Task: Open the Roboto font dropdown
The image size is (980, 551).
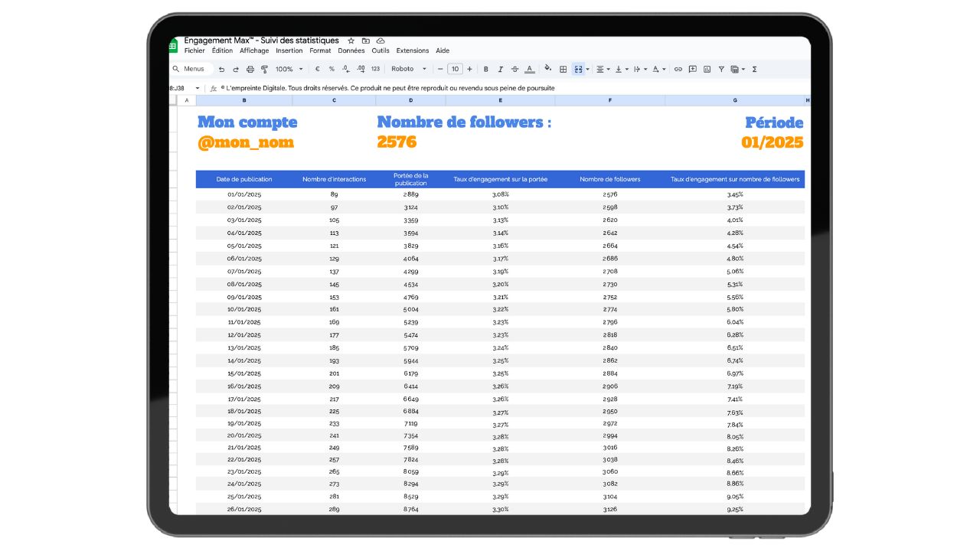Action: (409, 69)
